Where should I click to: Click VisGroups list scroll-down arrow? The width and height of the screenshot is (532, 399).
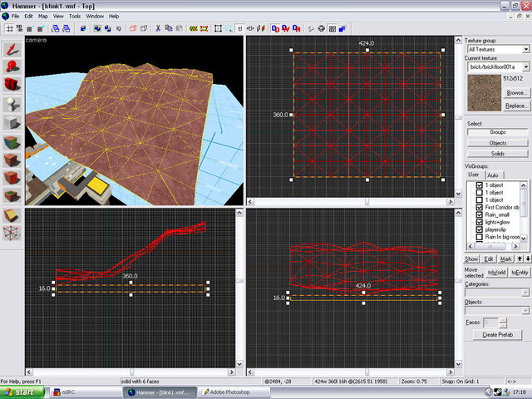tap(524, 239)
